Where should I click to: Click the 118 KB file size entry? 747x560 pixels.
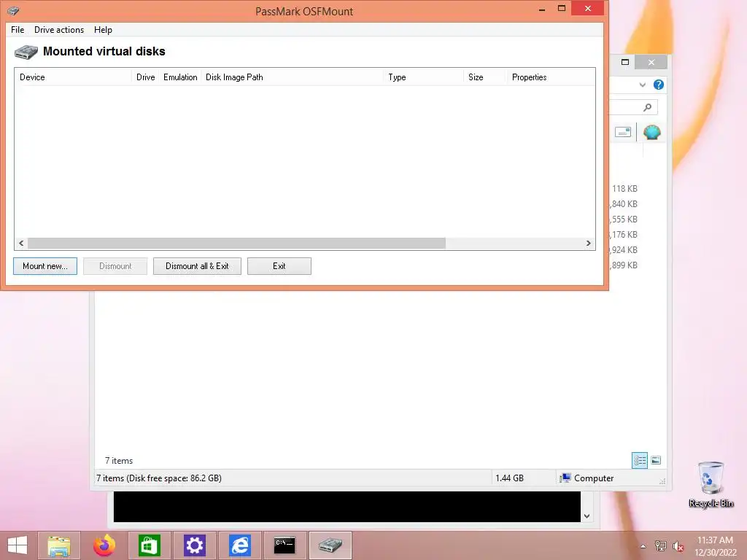point(624,189)
